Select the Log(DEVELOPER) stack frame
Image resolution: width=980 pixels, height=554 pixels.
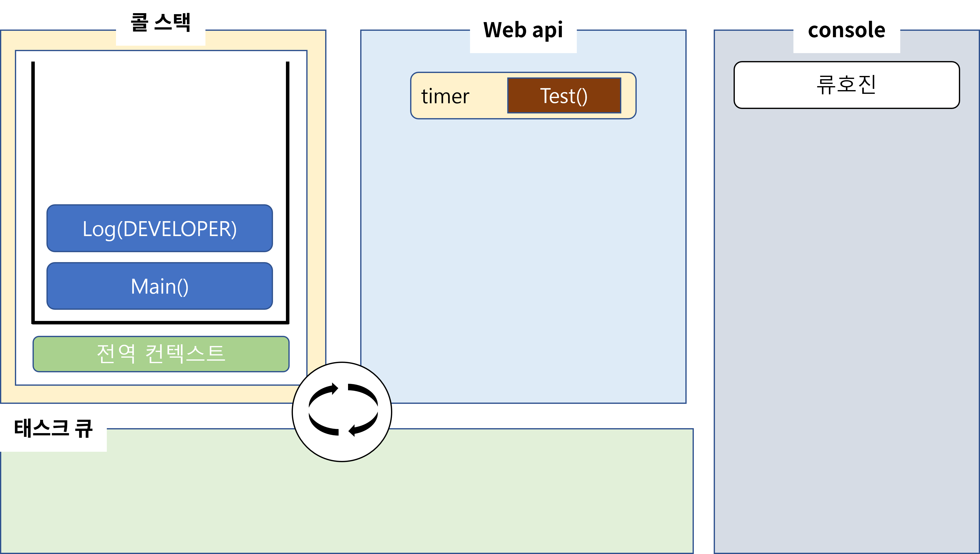click(159, 229)
